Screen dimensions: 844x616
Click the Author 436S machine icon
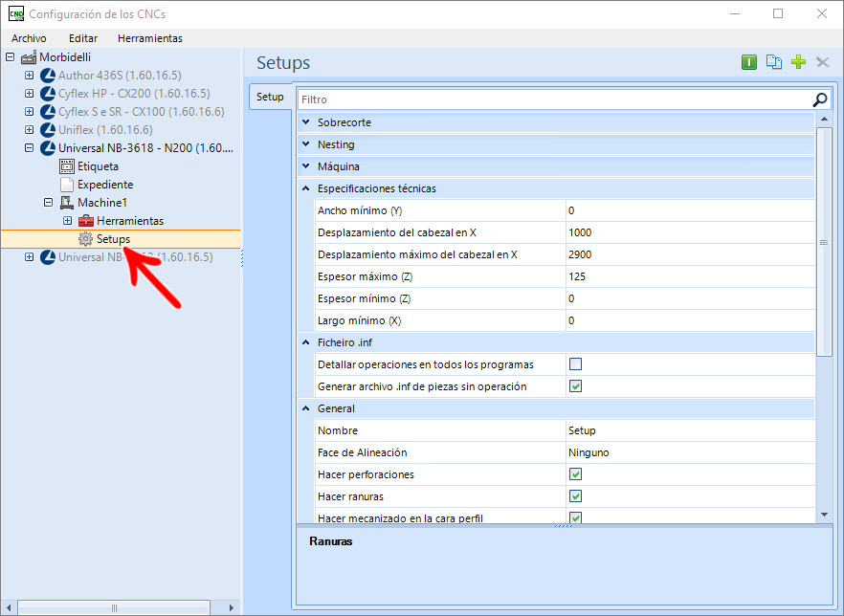(x=48, y=76)
